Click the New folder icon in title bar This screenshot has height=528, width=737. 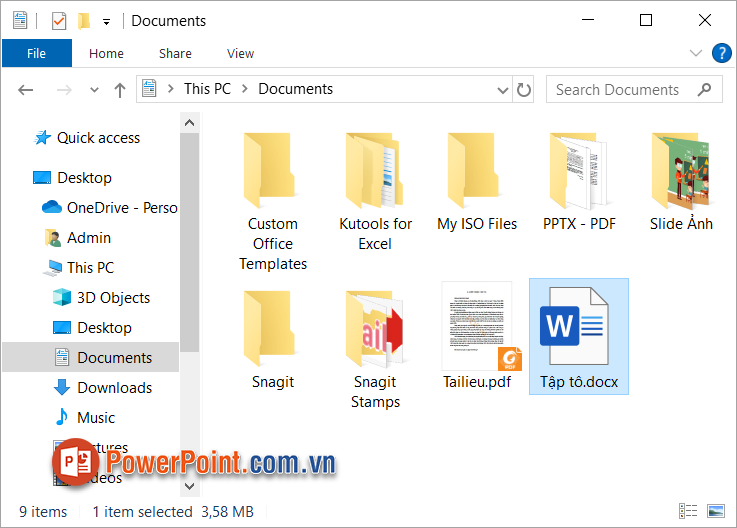(x=84, y=21)
